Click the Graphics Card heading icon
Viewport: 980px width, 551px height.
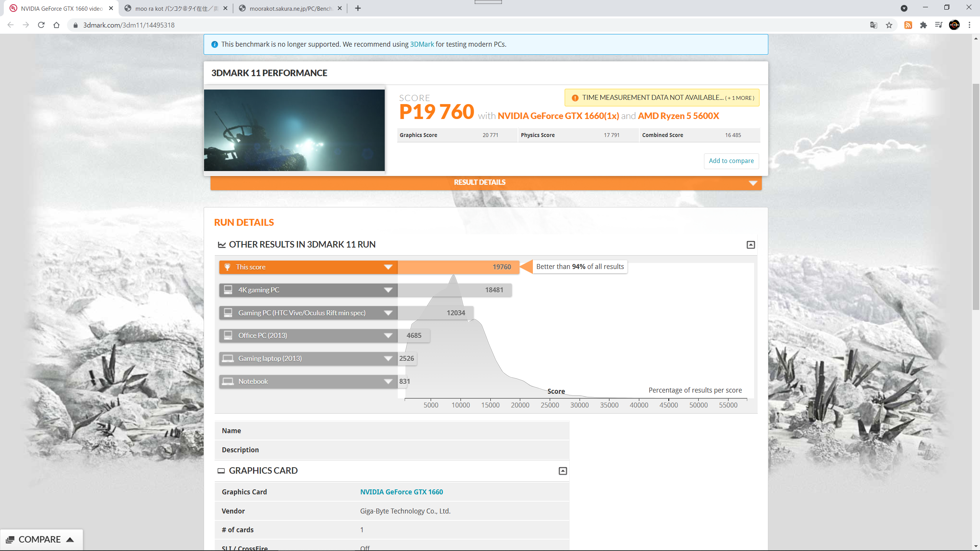pos(221,471)
